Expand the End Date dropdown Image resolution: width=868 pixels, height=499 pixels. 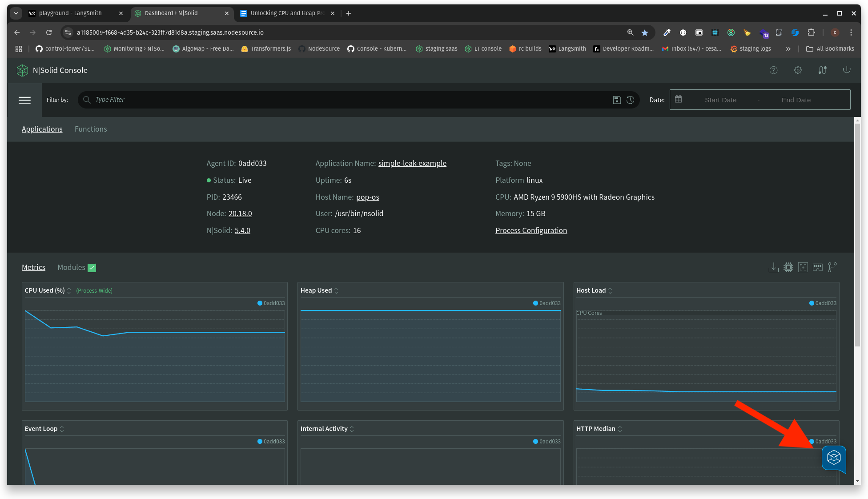point(795,100)
